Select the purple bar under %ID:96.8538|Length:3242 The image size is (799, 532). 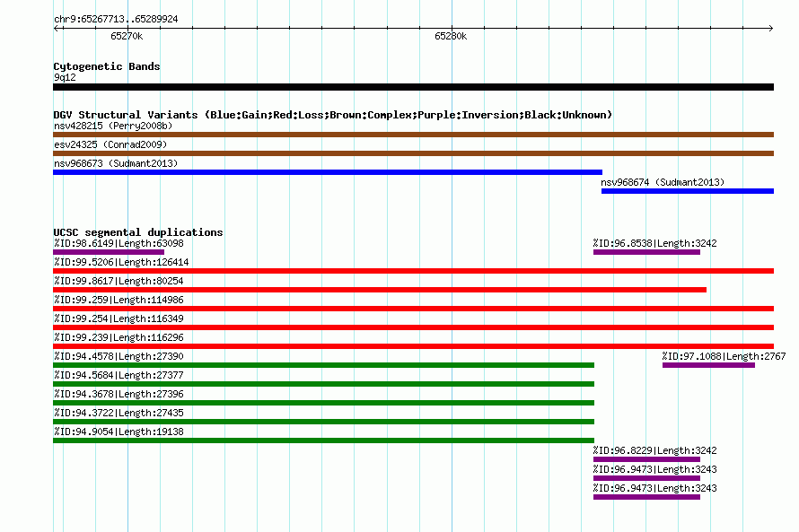click(x=646, y=252)
